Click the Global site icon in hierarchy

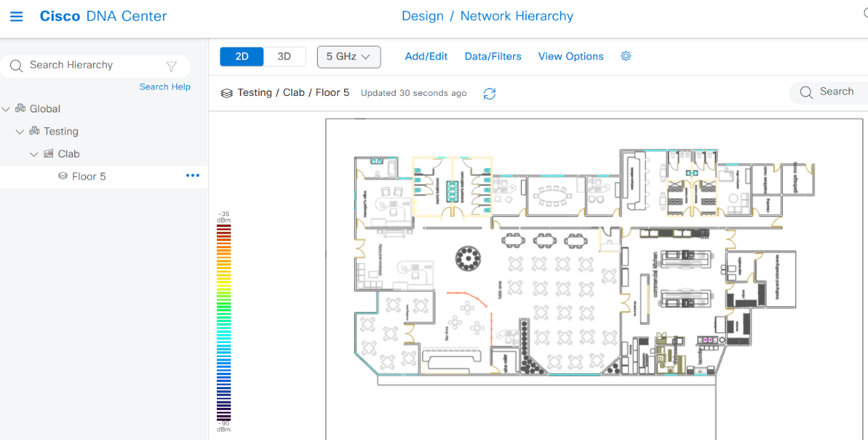pyautogui.click(x=20, y=108)
